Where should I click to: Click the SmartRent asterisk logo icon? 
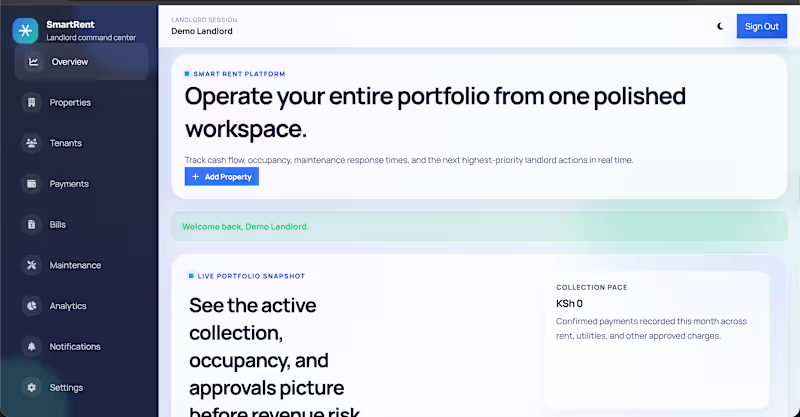26,31
